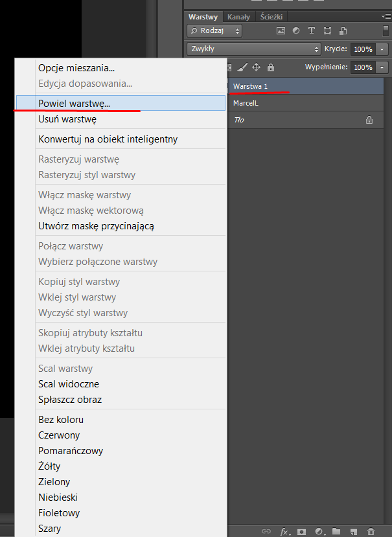
Task: Choose Opcje mieszania from context menu
Action: (x=121, y=68)
